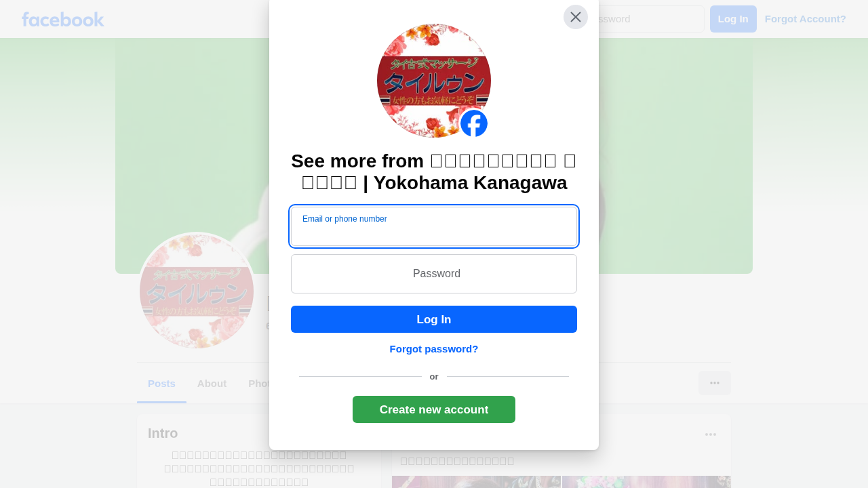Open the page profile picture in dialog
Viewport: 868px width, 488px height.
tap(434, 81)
